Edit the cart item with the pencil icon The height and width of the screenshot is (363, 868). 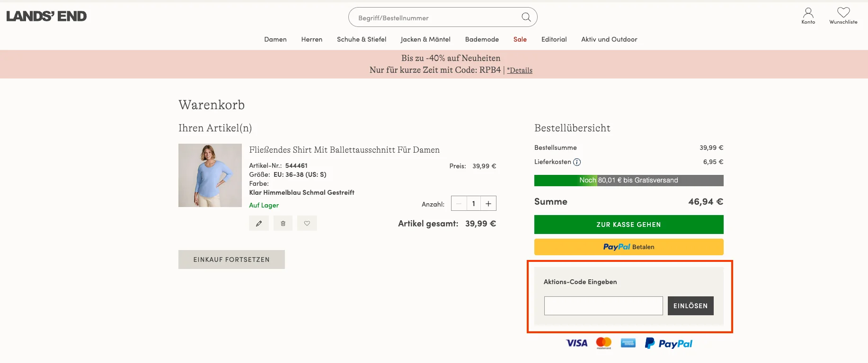[259, 223]
